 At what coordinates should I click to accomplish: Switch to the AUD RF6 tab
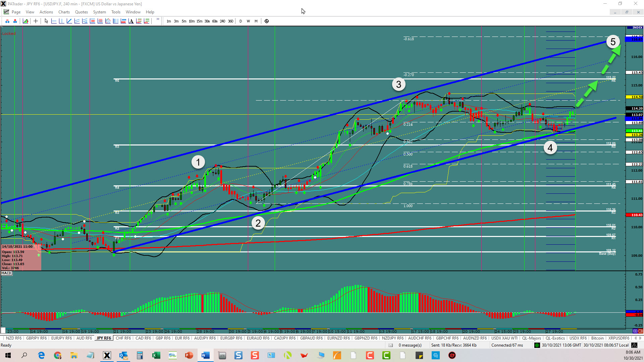tap(84, 338)
